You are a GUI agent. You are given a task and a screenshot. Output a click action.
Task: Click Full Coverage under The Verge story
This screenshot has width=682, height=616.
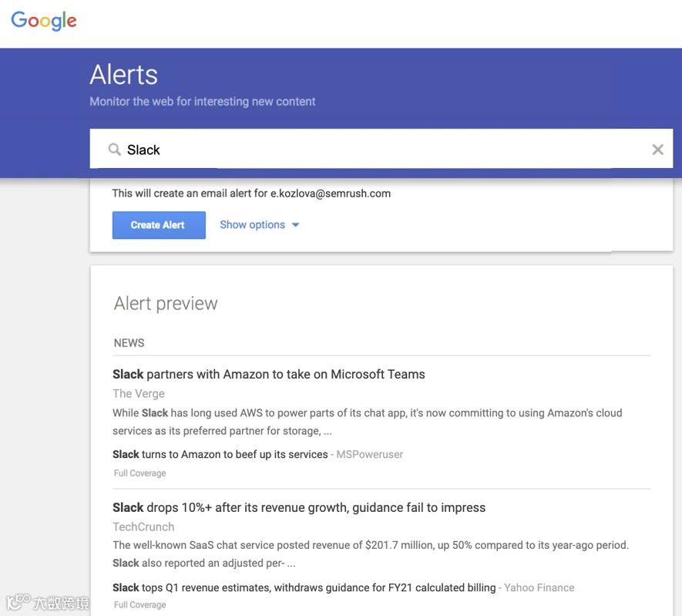[140, 473]
